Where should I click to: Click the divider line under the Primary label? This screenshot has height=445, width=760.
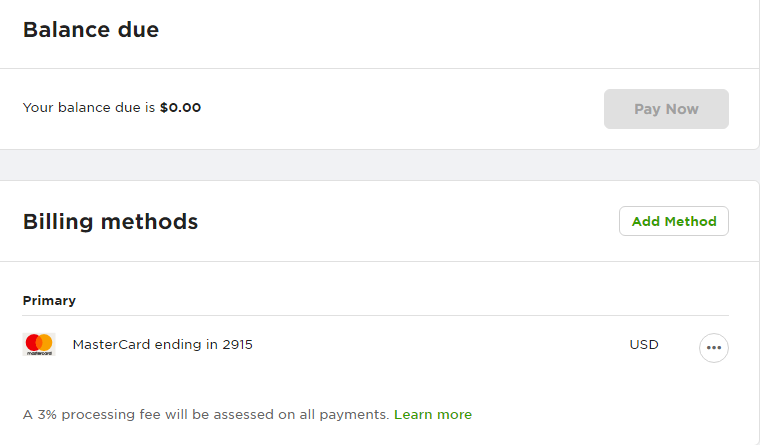(x=375, y=316)
